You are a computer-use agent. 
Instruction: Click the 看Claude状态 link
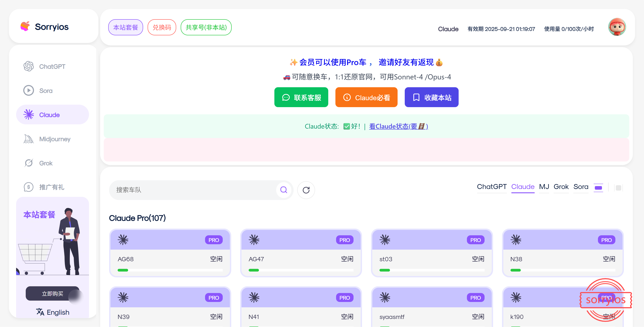(x=398, y=126)
